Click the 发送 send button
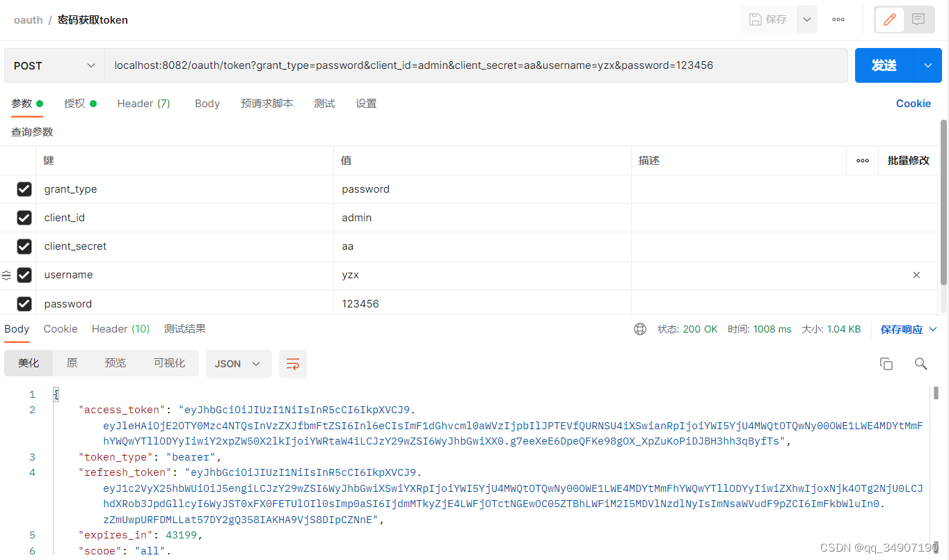The width and height of the screenshot is (949, 560). coord(883,65)
